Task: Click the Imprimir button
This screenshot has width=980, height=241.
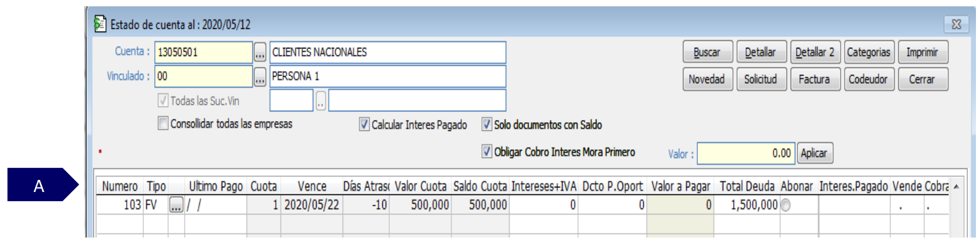Action: 922,52
